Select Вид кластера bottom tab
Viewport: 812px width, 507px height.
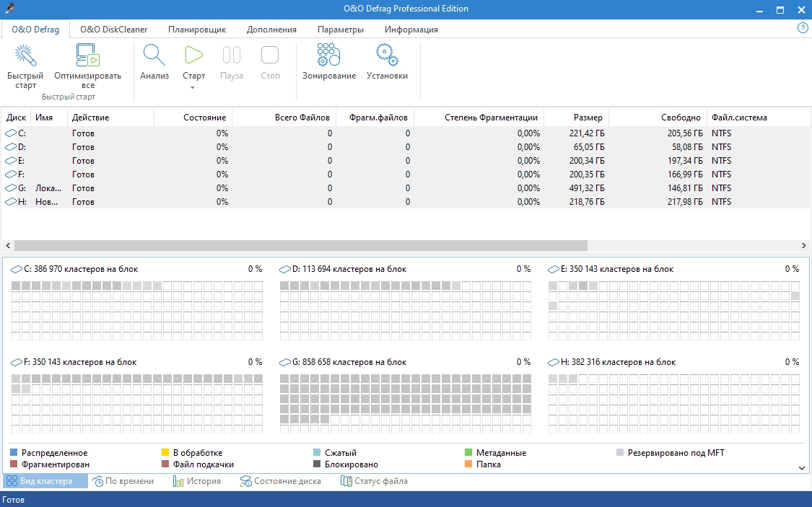click(x=45, y=481)
